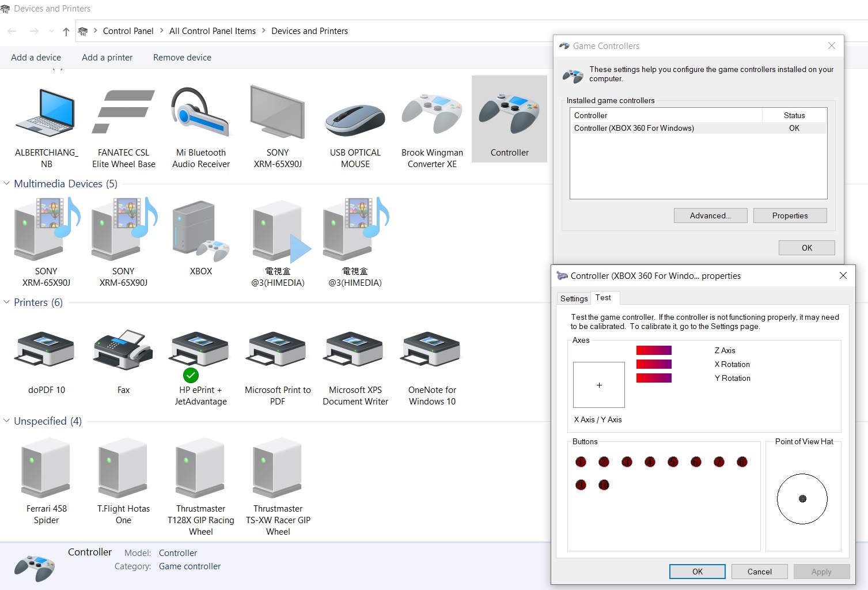Open the recent locations dropdown arrow
This screenshot has width=868, height=590.
pyautogui.click(x=51, y=31)
